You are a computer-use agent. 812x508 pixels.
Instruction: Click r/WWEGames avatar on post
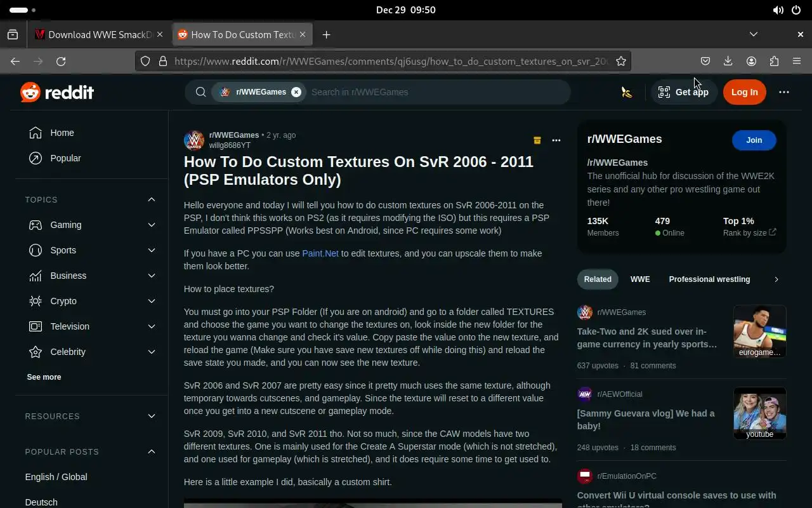194,140
